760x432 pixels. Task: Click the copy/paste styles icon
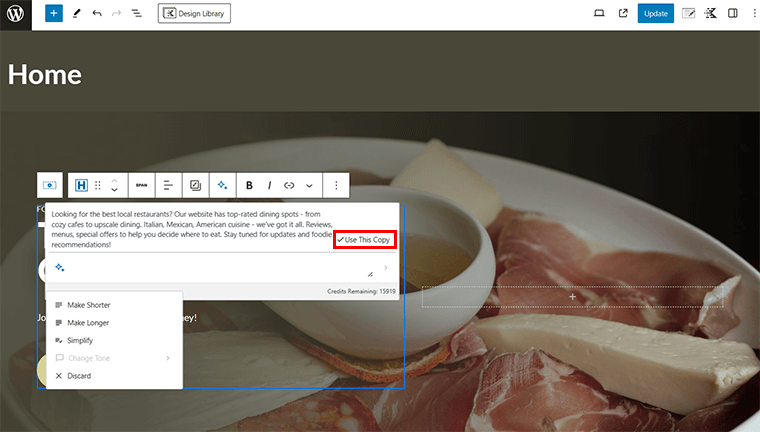[x=195, y=185]
